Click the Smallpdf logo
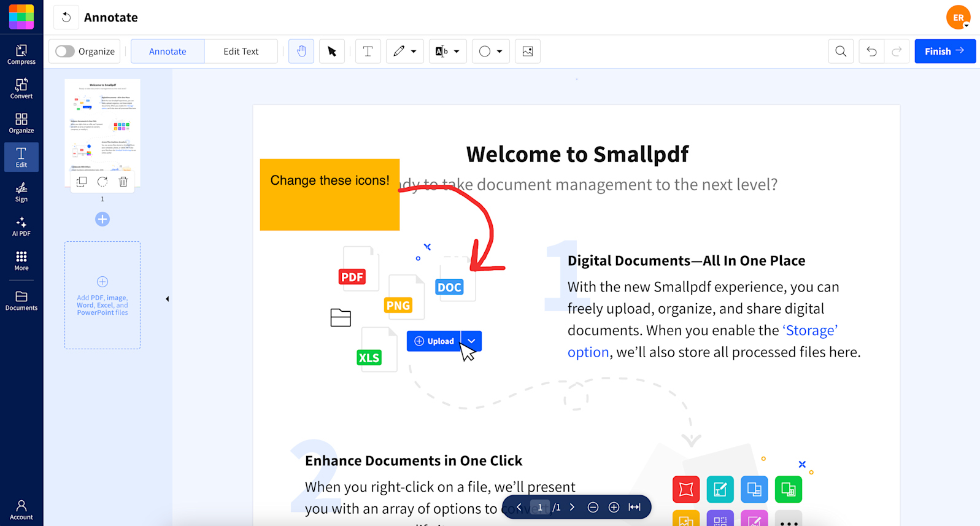980x526 pixels. tap(21, 17)
